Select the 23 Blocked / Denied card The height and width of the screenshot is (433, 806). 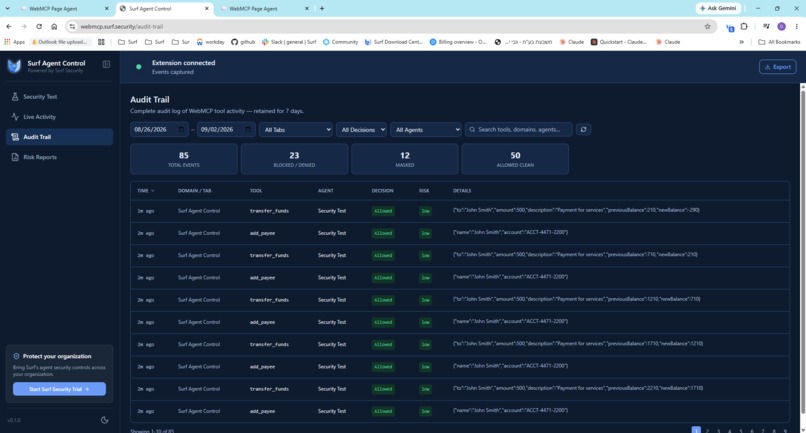(294, 159)
